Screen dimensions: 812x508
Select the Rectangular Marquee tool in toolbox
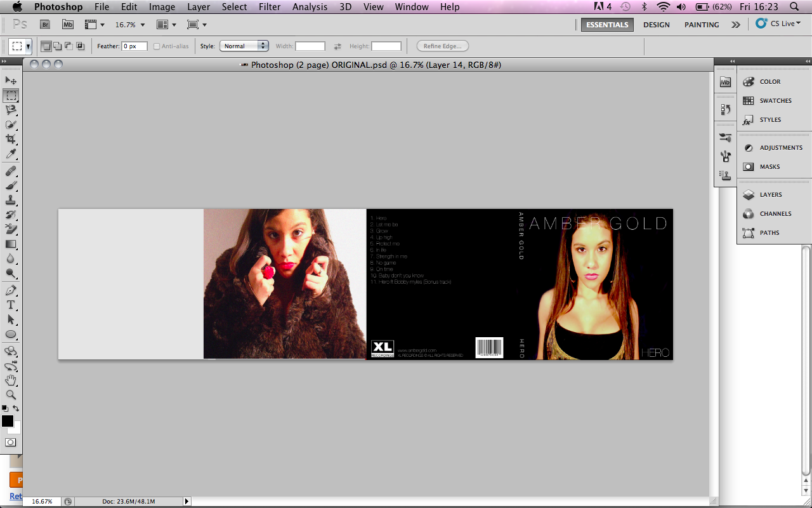point(11,96)
